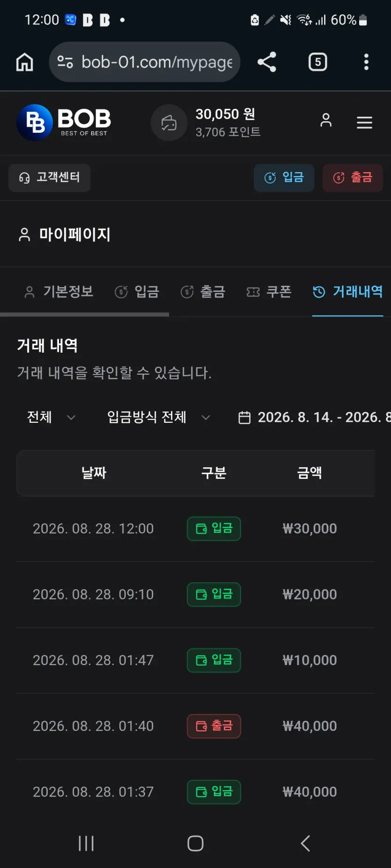Open the 고객센터 support button
The height and width of the screenshot is (868, 391).
[x=49, y=177]
